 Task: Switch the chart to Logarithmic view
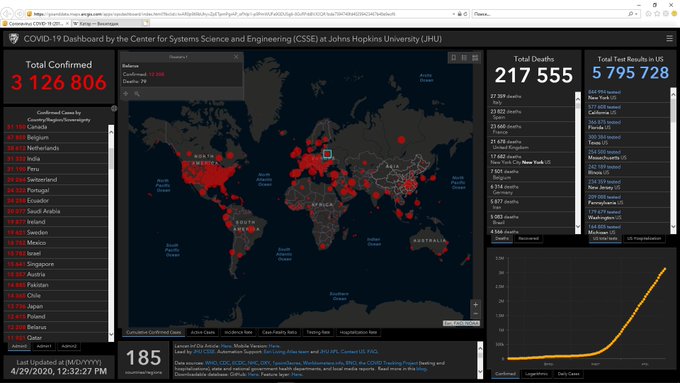(536, 373)
